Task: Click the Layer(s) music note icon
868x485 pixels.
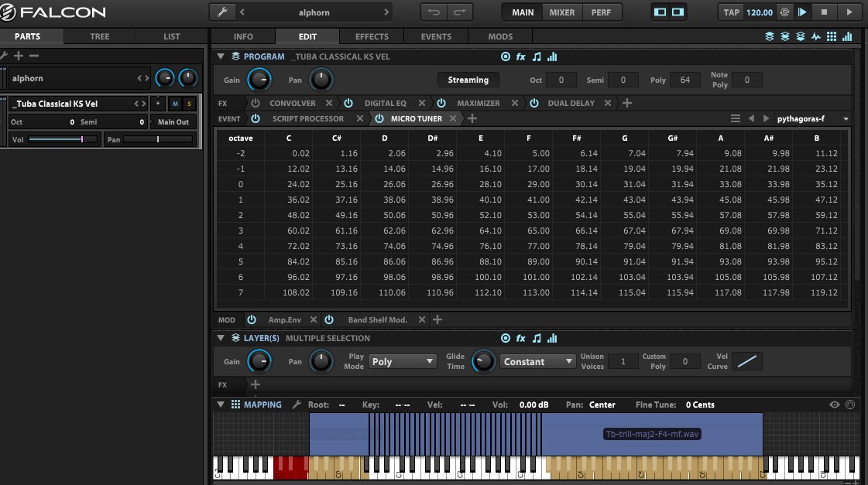Action: (x=537, y=338)
